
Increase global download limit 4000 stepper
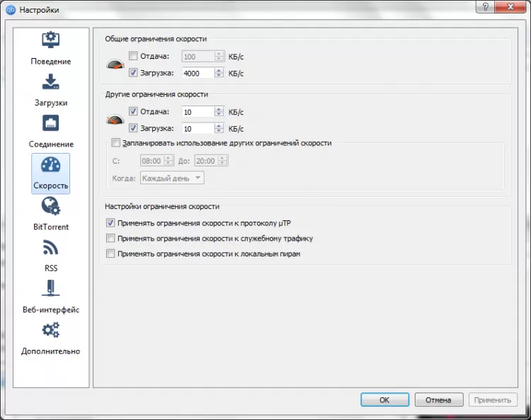[219, 70]
